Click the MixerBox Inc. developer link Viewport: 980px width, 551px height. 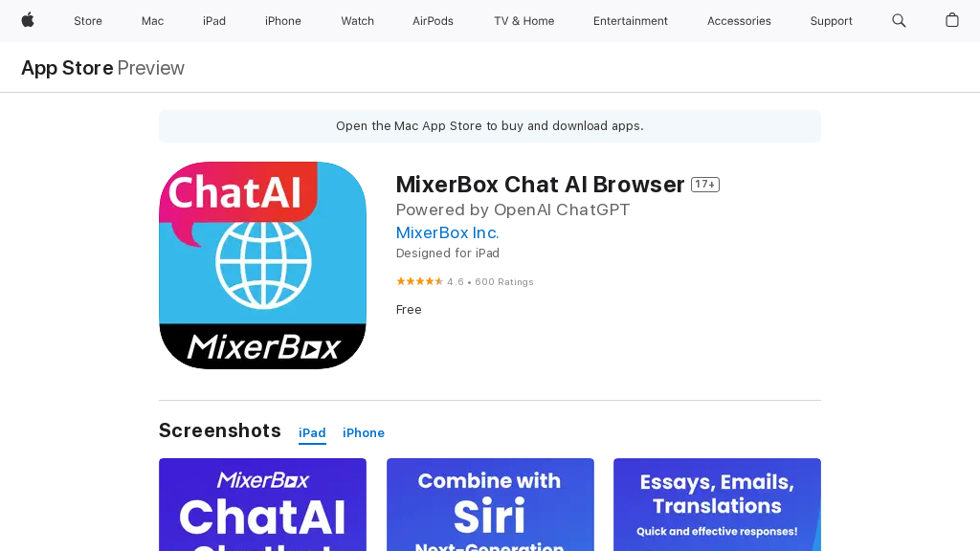click(x=447, y=232)
